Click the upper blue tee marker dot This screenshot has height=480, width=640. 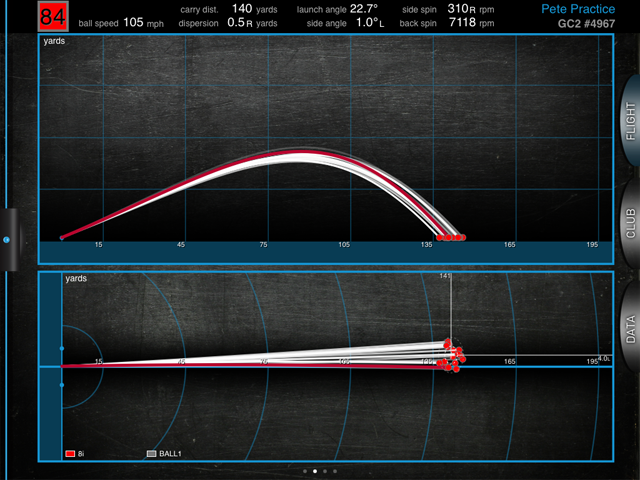pos(62,348)
